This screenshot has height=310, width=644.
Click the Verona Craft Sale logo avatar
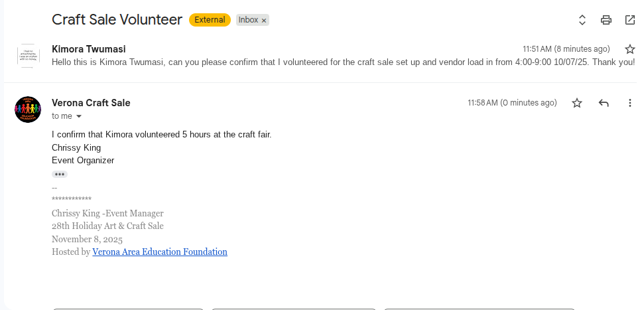coord(28,109)
